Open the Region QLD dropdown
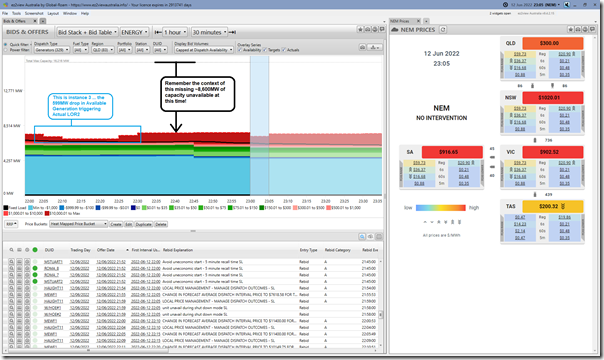 (x=103, y=50)
